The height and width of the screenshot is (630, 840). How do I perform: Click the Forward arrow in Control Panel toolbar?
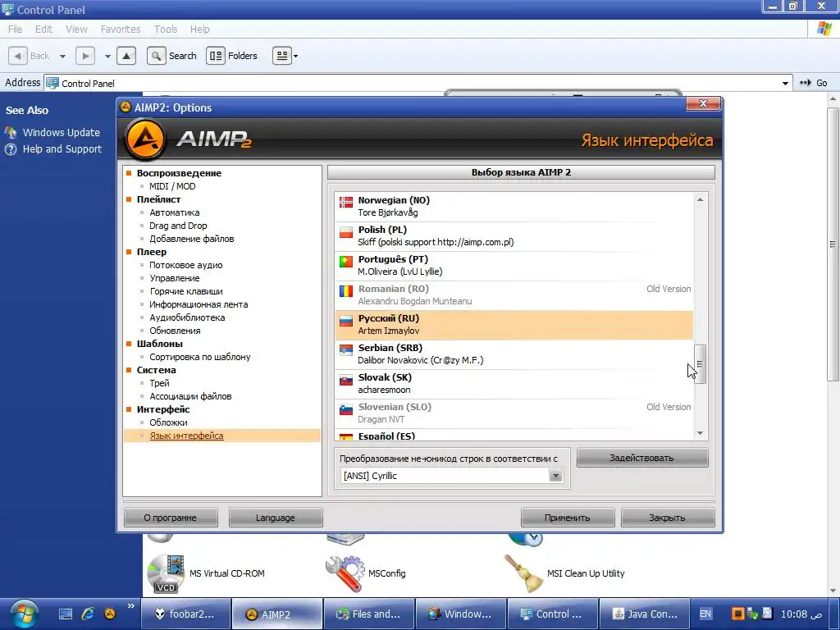click(x=85, y=56)
